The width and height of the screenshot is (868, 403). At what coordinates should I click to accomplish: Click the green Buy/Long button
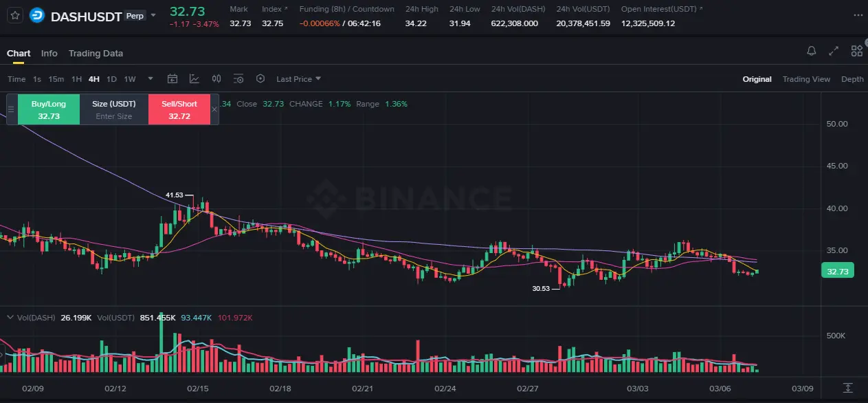point(49,109)
